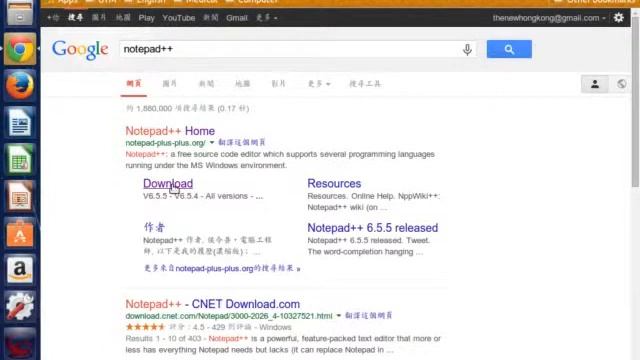This screenshot has height=360, width=640.
Task: Open 新聞 in the Google bar
Action: (x=211, y=18)
